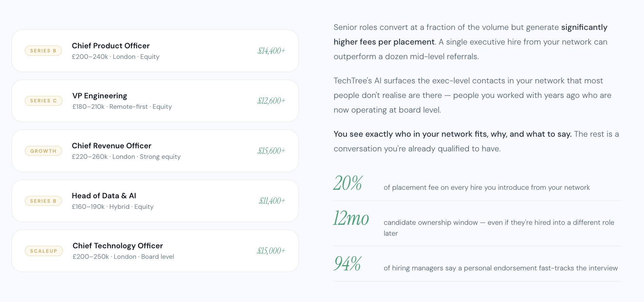Click the Series B badge on Chief Product Officer
The image size is (644, 302).
point(43,51)
